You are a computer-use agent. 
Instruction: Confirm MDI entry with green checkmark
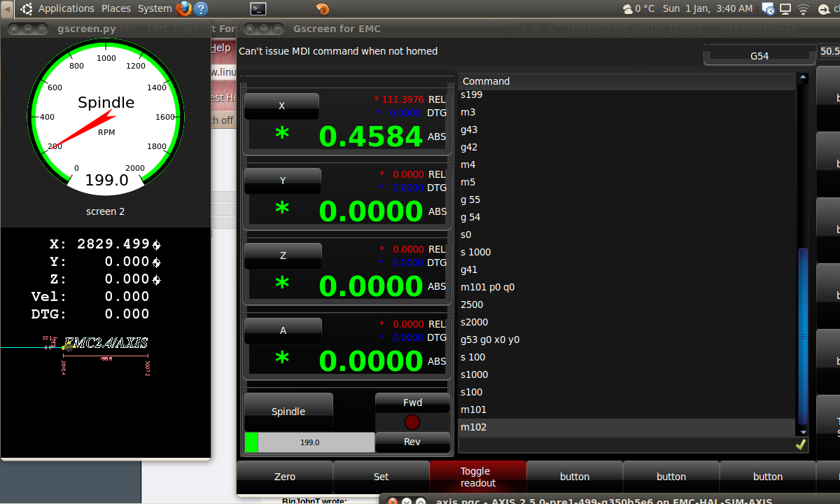coord(801,444)
